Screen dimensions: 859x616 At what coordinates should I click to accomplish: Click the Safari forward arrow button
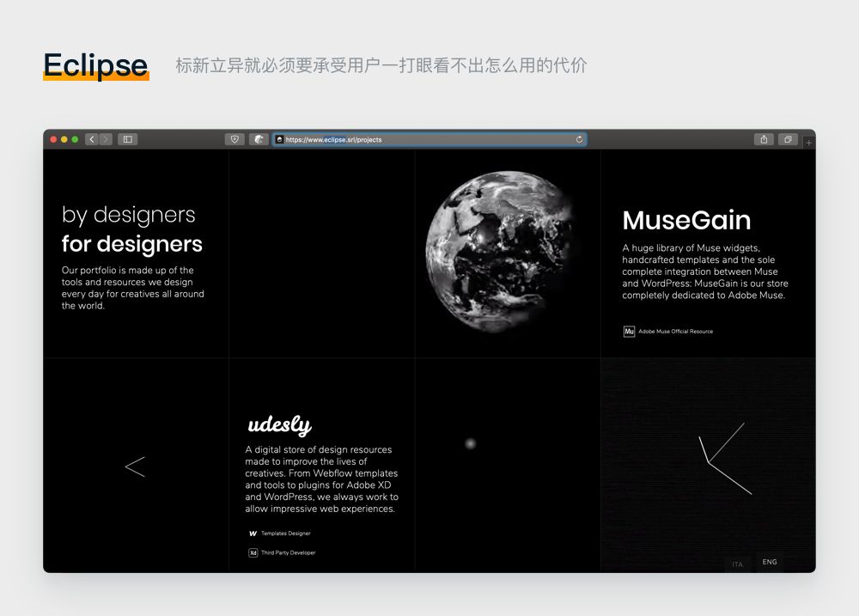(106, 140)
